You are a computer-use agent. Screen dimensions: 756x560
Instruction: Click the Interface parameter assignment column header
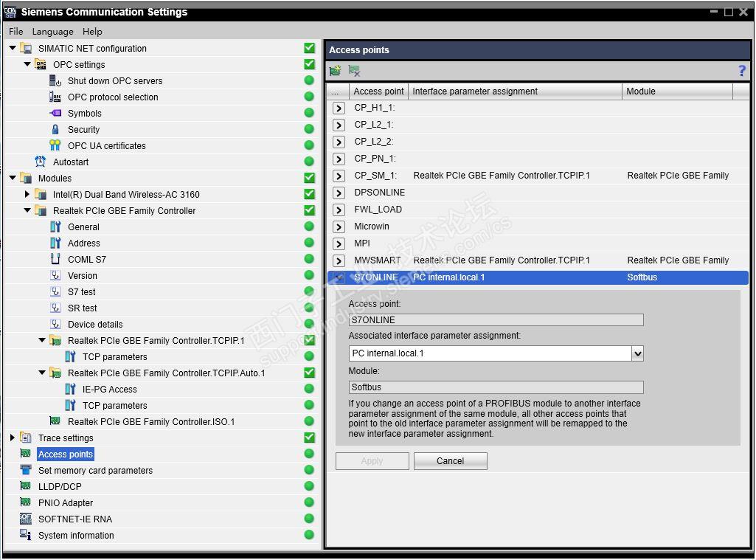pyautogui.click(x=515, y=91)
